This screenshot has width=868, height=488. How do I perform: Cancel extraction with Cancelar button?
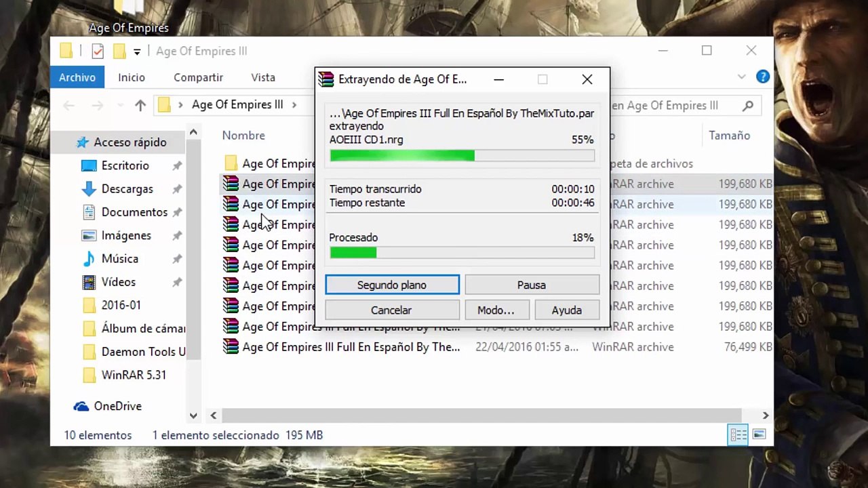[x=391, y=310]
